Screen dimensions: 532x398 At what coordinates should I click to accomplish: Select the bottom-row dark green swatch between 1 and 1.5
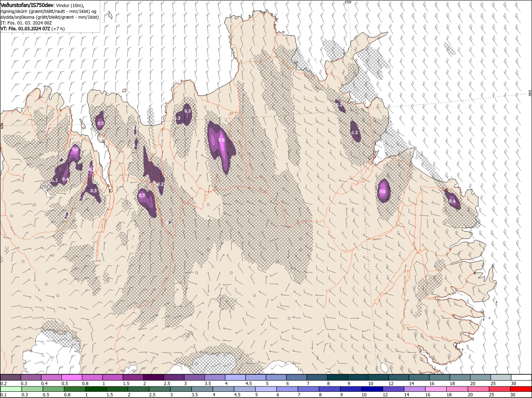(x=96, y=389)
